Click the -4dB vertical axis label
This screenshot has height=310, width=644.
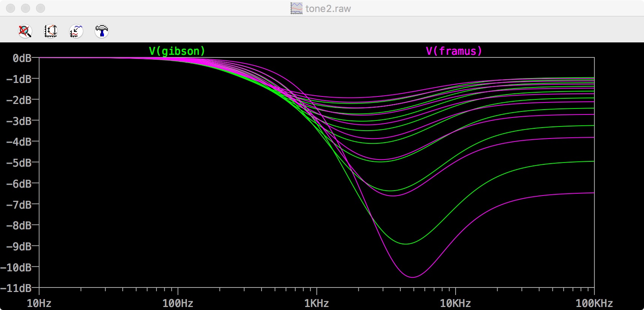(x=19, y=142)
